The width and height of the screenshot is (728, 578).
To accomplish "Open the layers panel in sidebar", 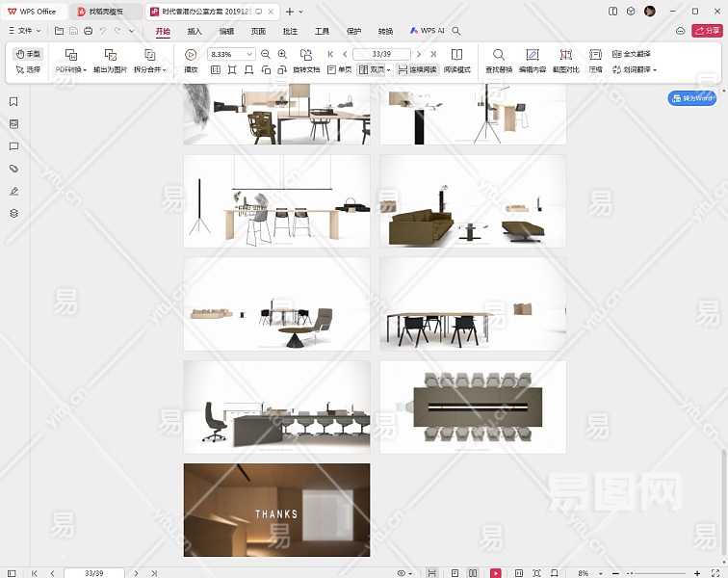I will coord(13,213).
